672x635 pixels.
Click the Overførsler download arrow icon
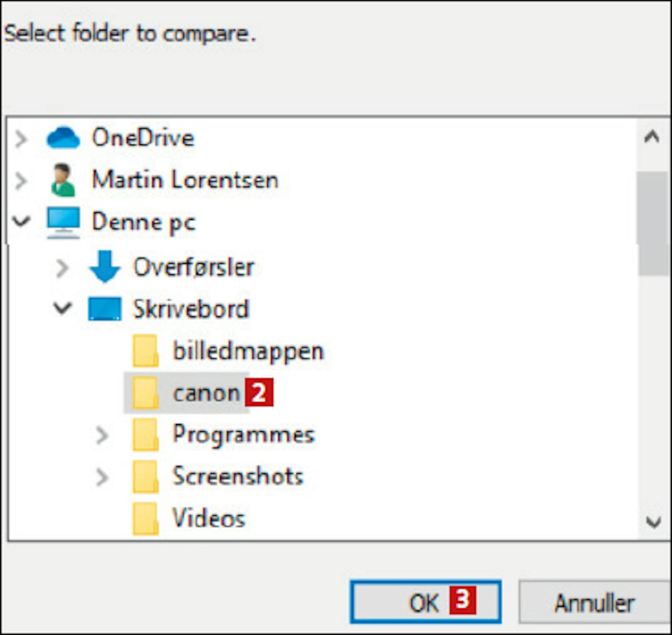(105, 266)
